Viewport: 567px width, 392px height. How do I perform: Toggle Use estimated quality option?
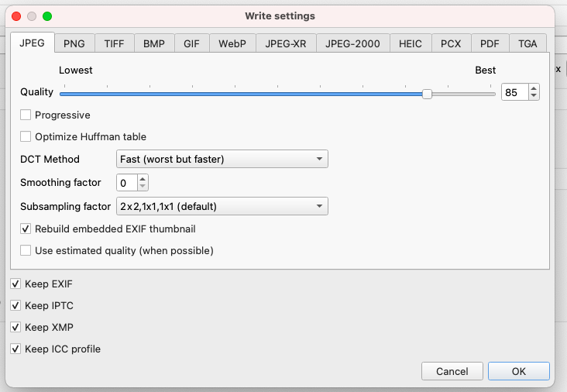point(26,251)
